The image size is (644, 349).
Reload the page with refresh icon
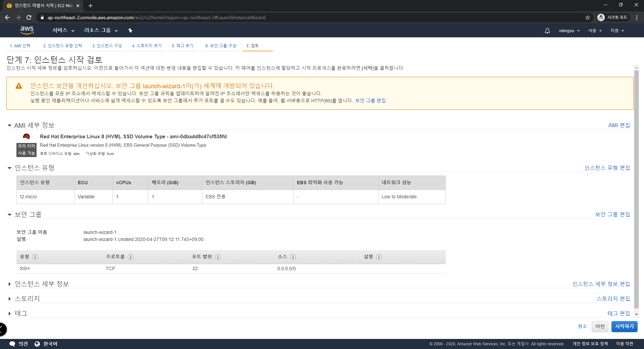coord(29,17)
